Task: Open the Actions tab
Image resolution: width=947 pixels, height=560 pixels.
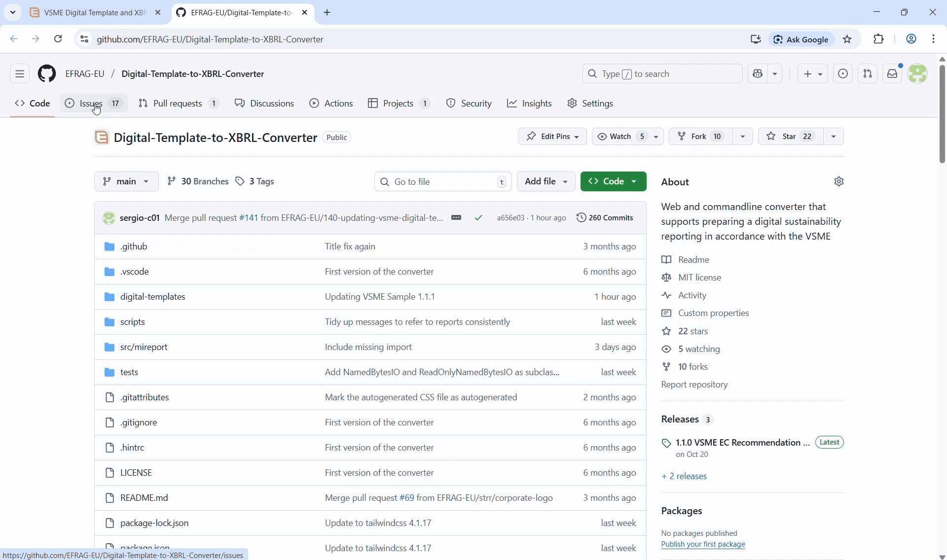Action: (x=331, y=104)
